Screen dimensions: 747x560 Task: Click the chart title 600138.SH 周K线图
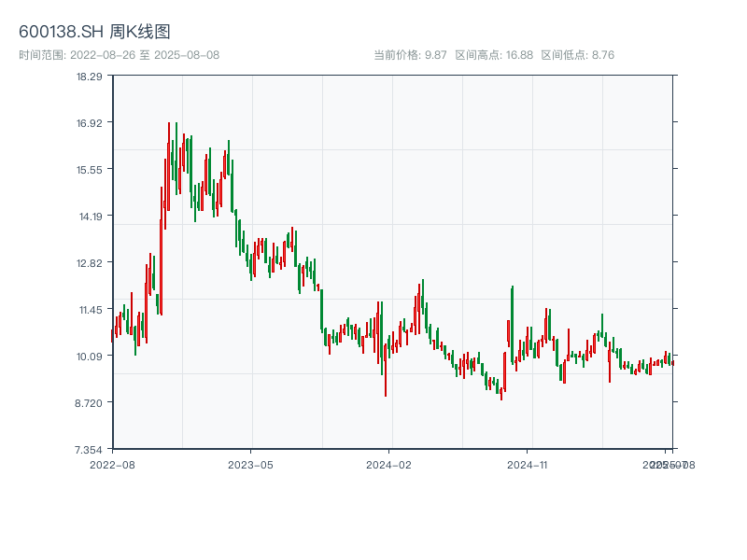tap(94, 32)
